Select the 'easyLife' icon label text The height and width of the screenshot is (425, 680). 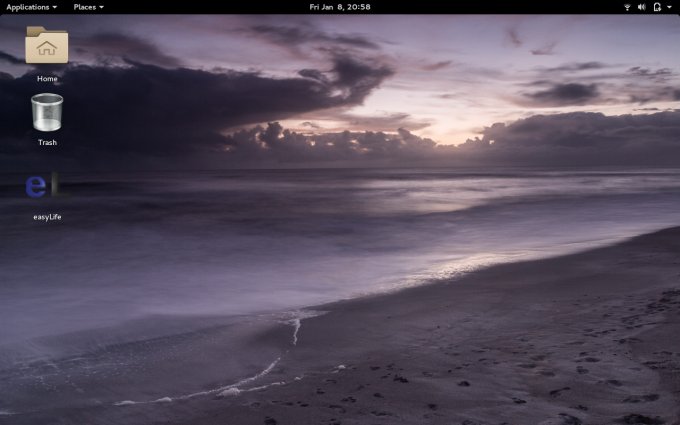click(47, 217)
